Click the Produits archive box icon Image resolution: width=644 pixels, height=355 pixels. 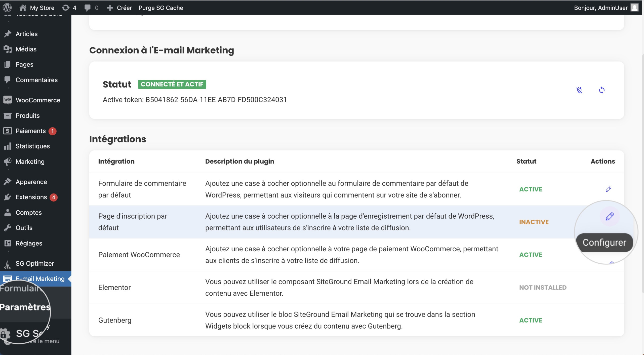click(8, 115)
